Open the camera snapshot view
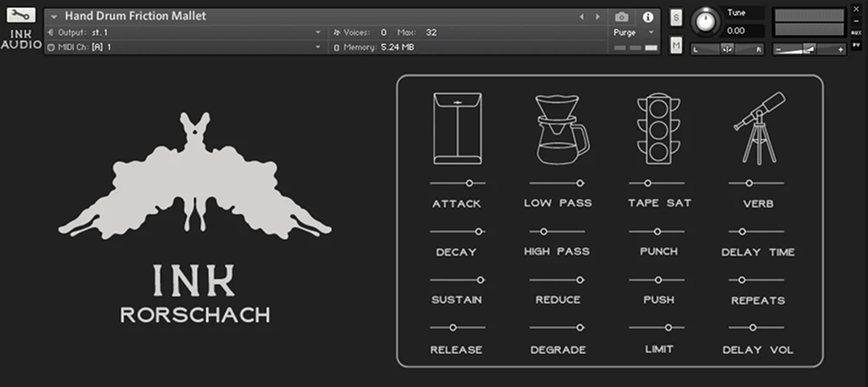Screen dimensions: 868x387 (x=621, y=17)
